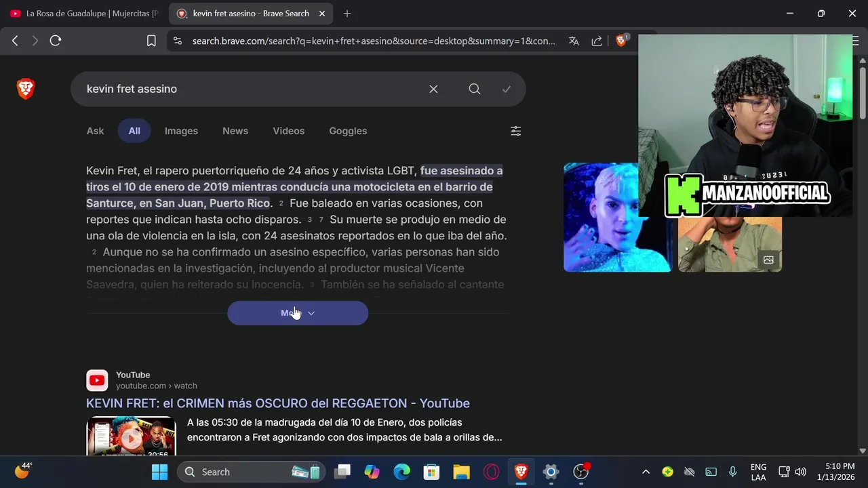The image size is (868, 488).
Task: Open volume control in system tray
Action: click(x=800, y=472)
